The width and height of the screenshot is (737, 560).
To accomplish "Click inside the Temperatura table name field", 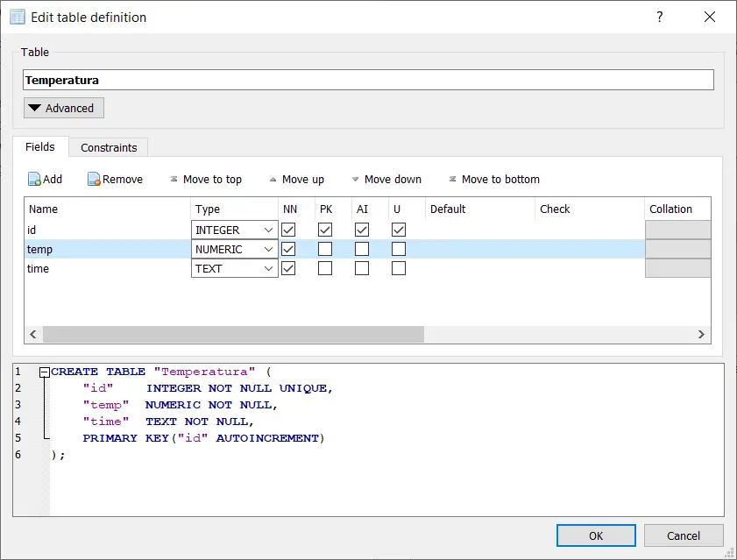I will [368, 79].
